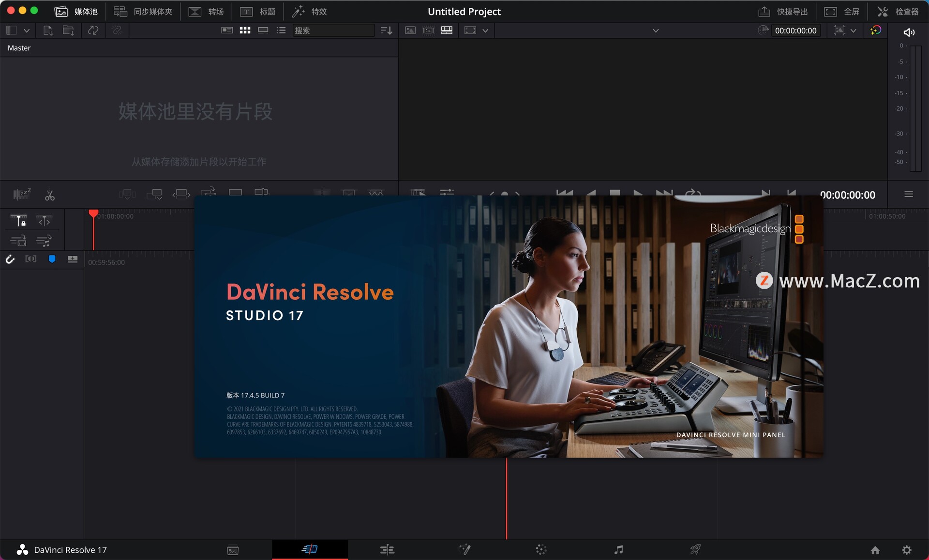Switch to the Color page

click(x=541, y=549)
